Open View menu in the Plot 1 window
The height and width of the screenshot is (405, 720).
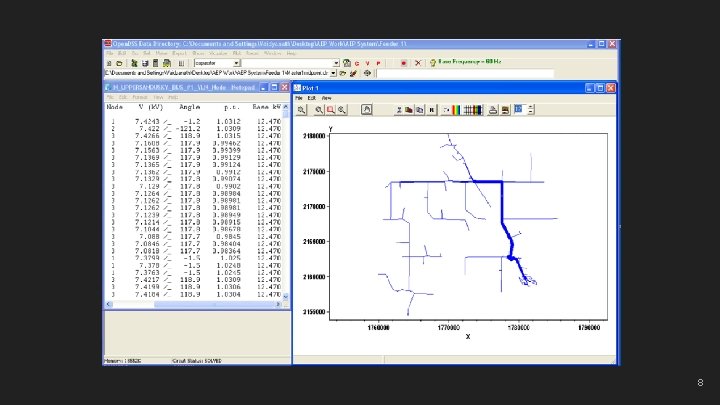click(x=326, y=98)
